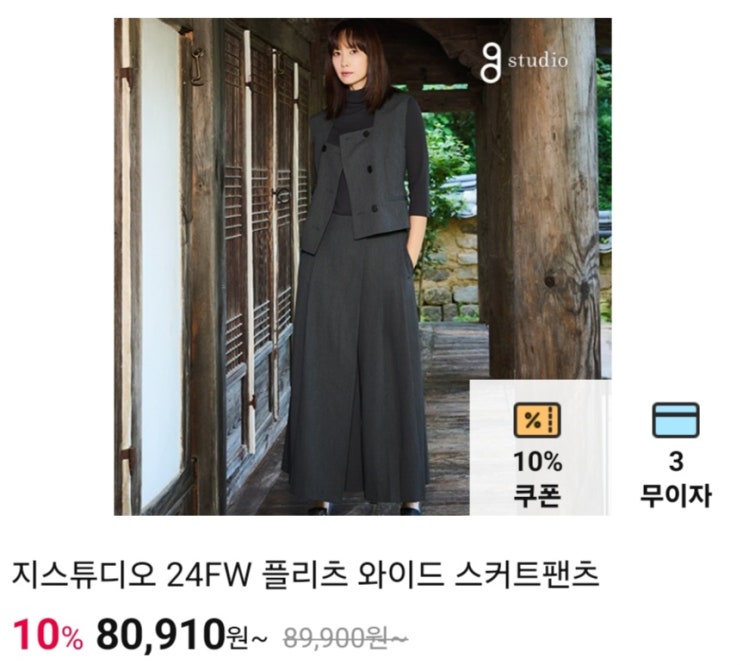Click 24FW in the product title
The width and height of the screenshot is (743, 665).
pyautogui.click(x=208, y=574)
